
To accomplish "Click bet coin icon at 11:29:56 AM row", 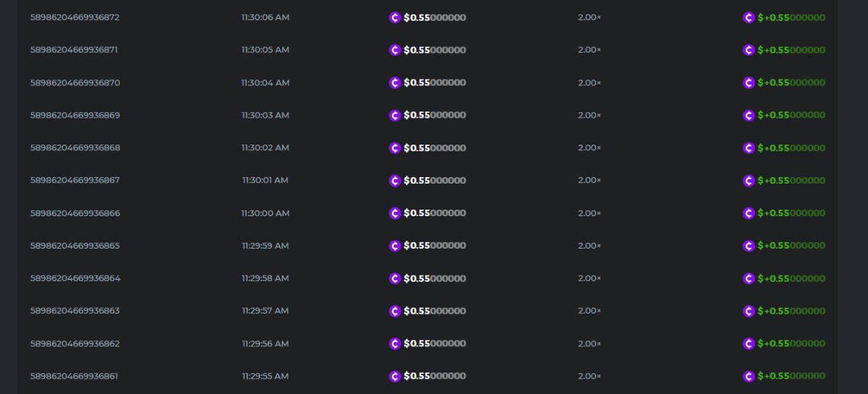I will point(395,343).
